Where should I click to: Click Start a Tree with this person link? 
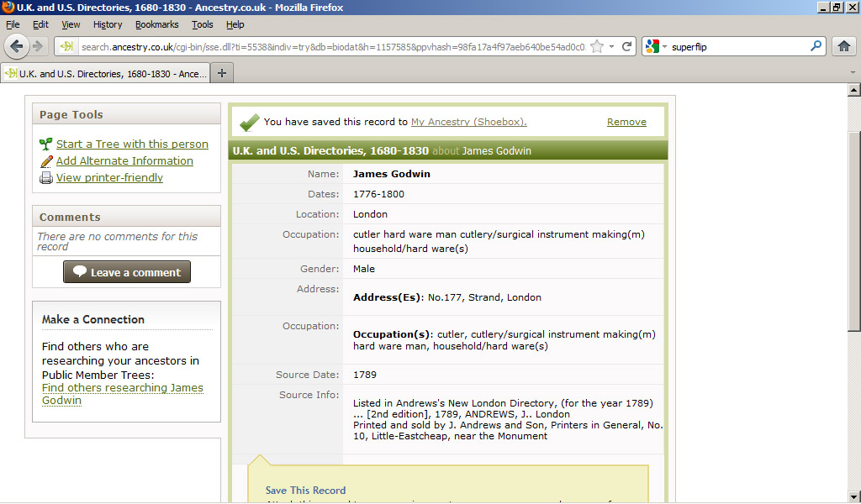(x=132, y=144)
